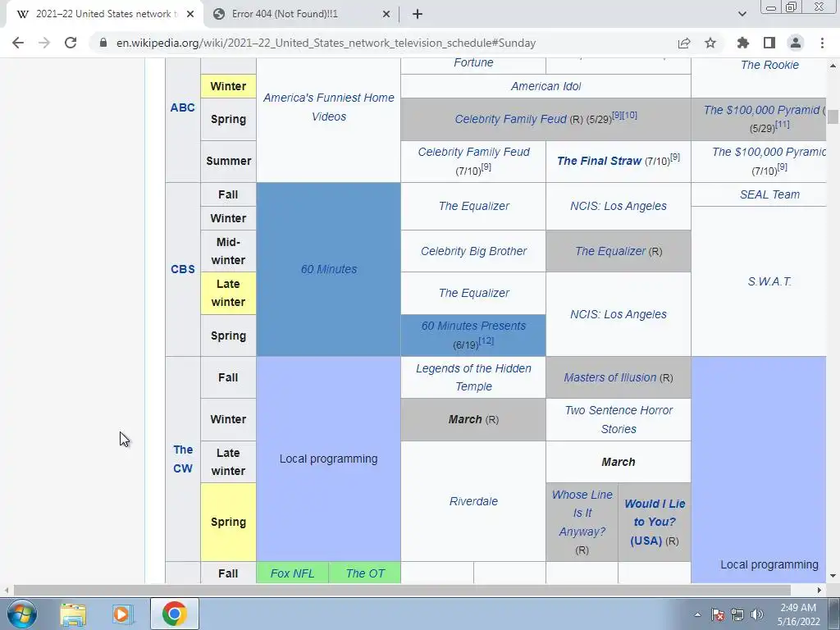This screenshot has width=840, height=630.
Task: Show hidden system tray icons
Action: click(697, 614)
